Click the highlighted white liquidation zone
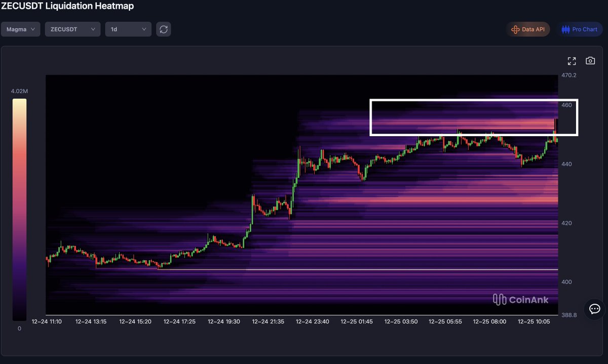This screenshot has height=364, width=608. tap(474, 117)
